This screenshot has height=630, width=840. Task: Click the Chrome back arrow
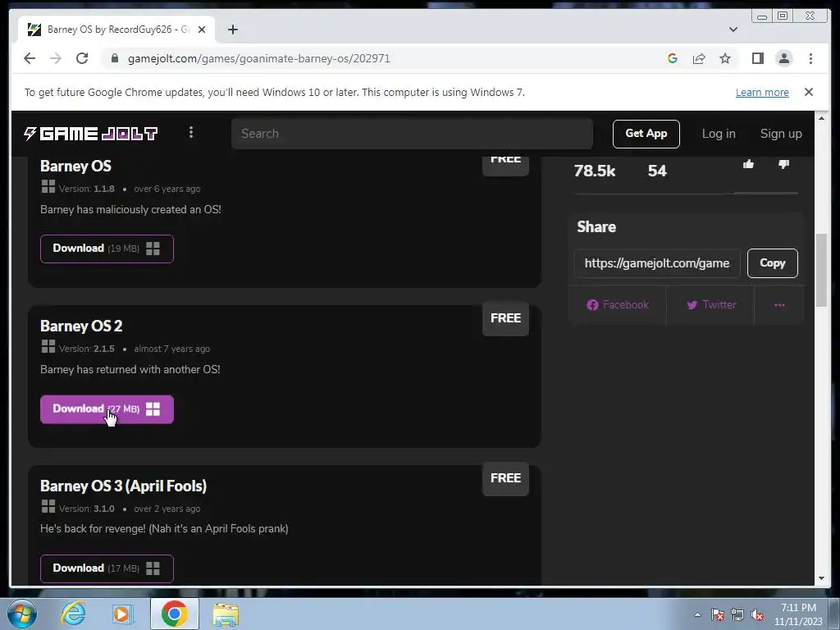(x=30, y=58)
